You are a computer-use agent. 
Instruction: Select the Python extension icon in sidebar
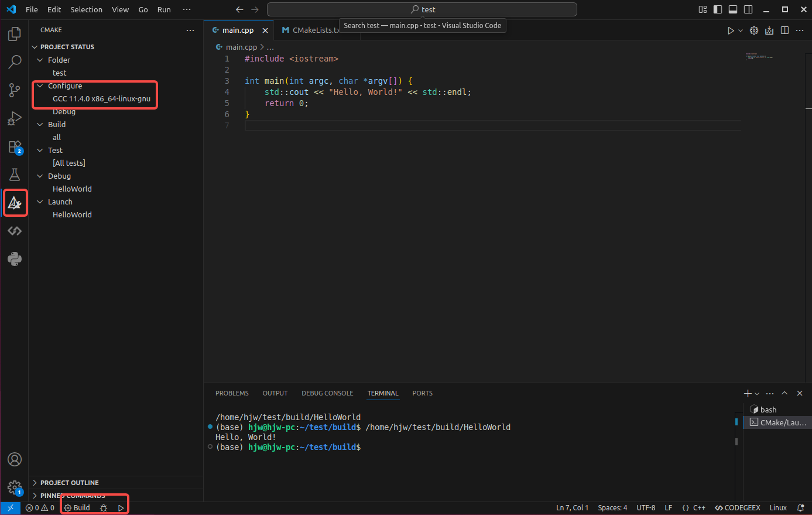(14, 258)
